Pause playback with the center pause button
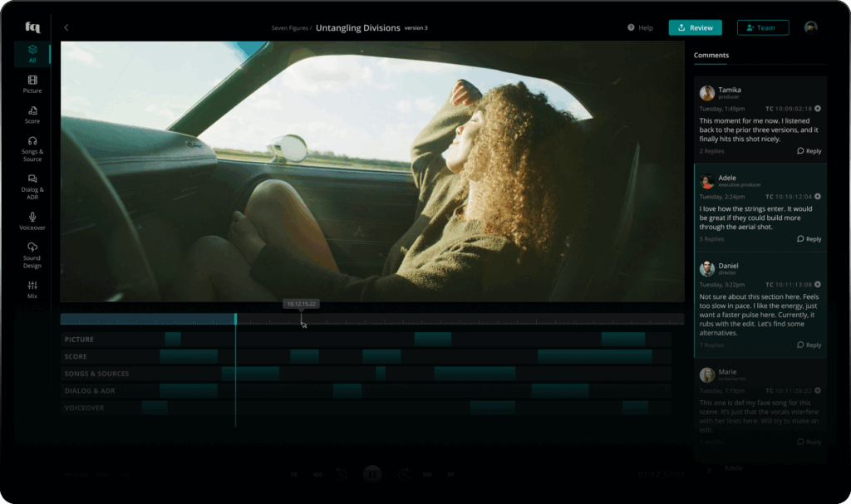851x504 pixels. (371, 474)
